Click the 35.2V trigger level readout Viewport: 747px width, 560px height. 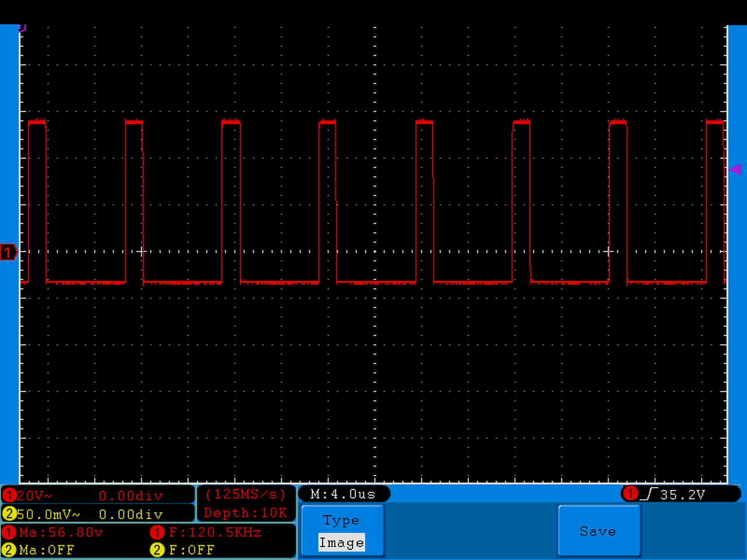(x=683, y=495)
